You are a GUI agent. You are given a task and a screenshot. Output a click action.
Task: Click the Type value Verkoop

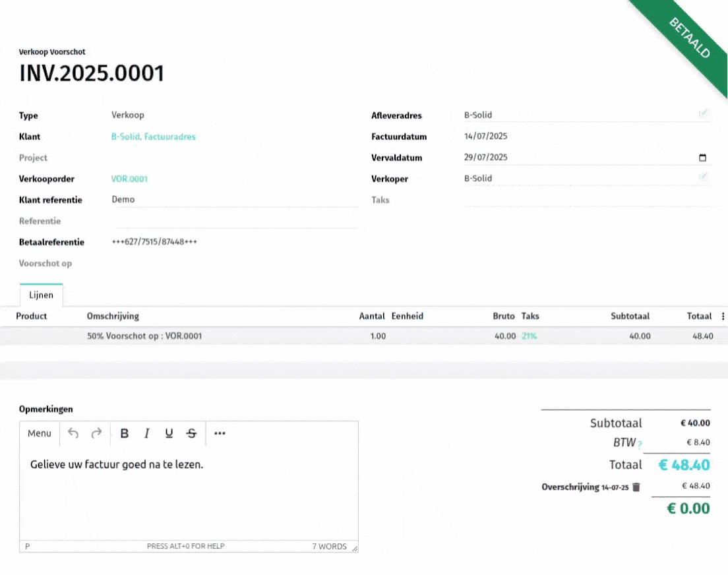pos(128,115)
